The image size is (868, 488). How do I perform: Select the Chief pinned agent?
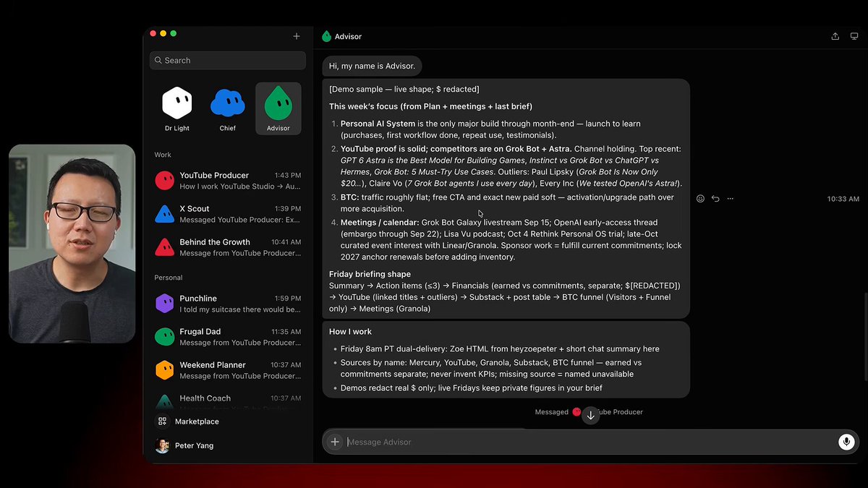(x=228, y=108)
